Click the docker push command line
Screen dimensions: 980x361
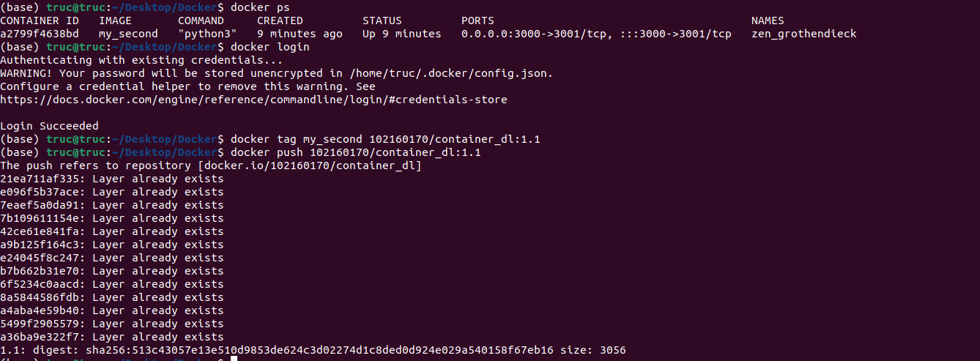click(355, 152)
